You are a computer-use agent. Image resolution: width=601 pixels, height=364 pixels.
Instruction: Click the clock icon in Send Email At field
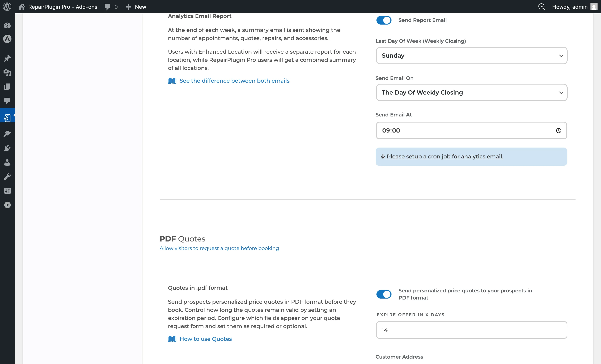click(x=559, y=130)
